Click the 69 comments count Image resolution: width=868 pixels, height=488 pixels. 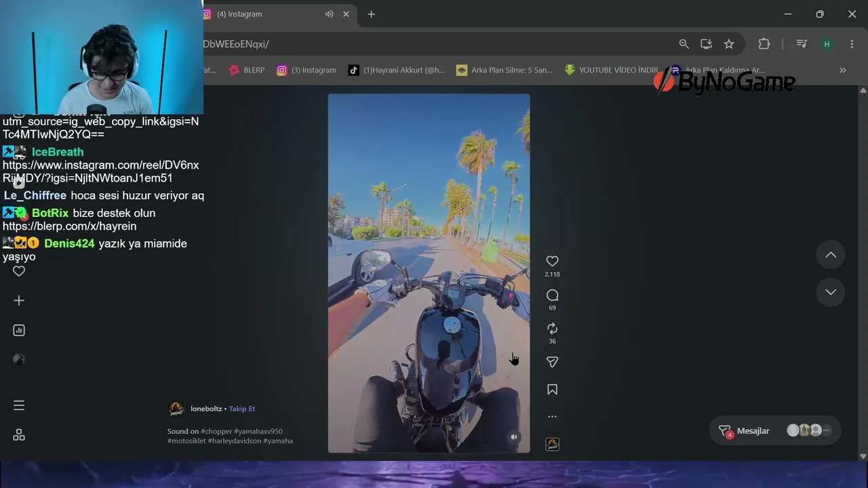pyautogui.click(x=552, y=308)
